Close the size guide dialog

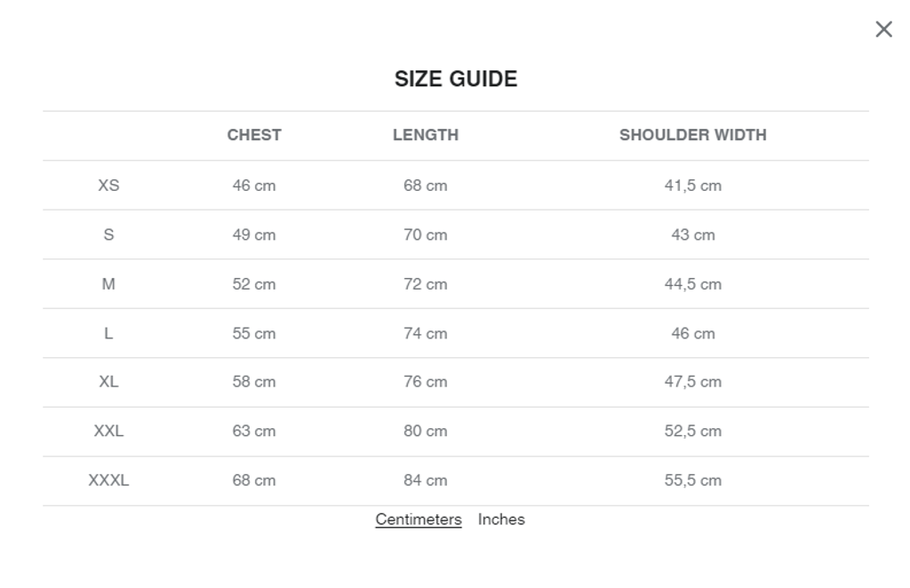[x=883, y=28]
